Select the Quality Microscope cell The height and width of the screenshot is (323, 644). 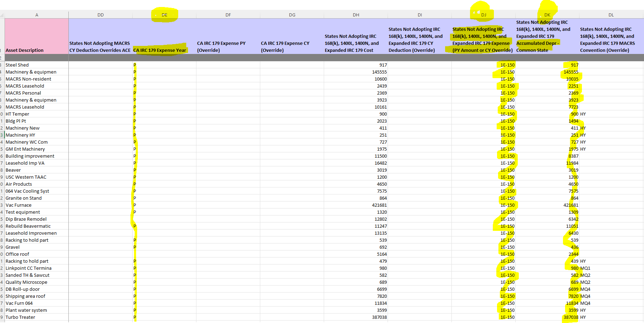pos(36,282)
